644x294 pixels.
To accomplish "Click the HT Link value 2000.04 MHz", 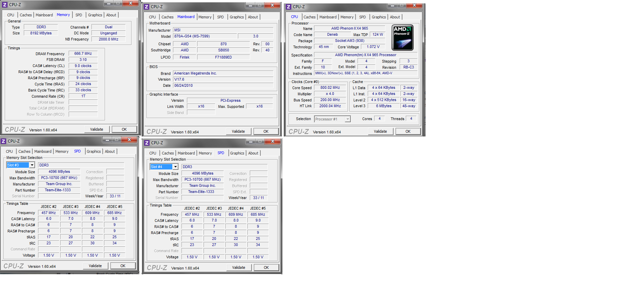I will click(x=330, y=106).
